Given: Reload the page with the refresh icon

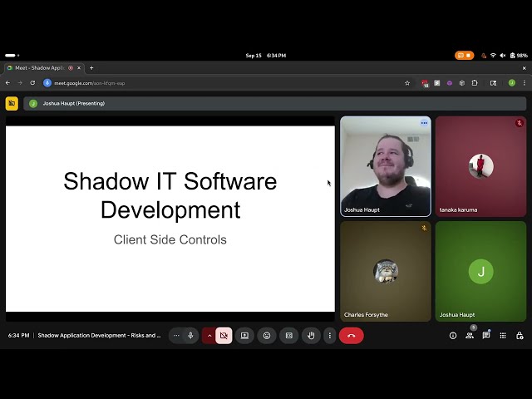Looking at the screenshot, I should point(32,83).
